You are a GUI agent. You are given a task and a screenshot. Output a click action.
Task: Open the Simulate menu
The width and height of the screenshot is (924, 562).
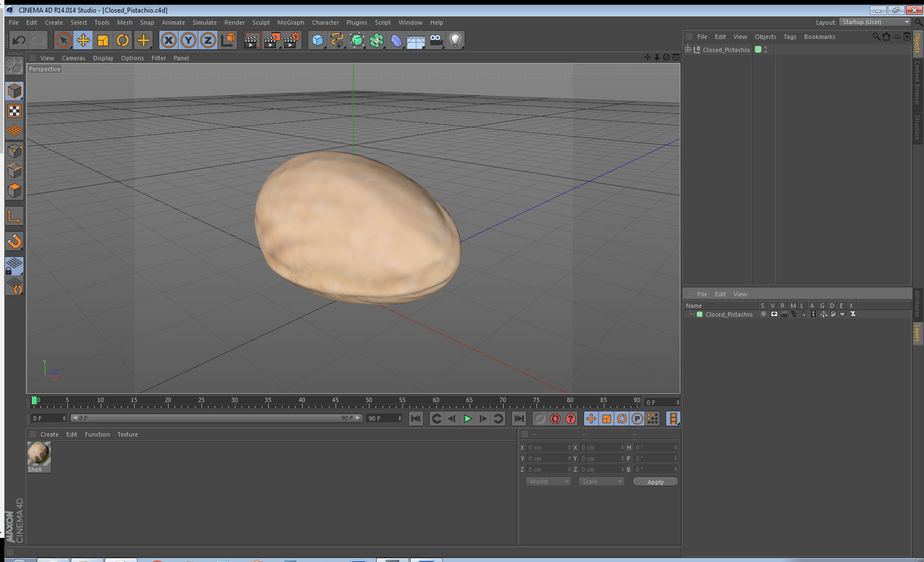tap(204, 22)
